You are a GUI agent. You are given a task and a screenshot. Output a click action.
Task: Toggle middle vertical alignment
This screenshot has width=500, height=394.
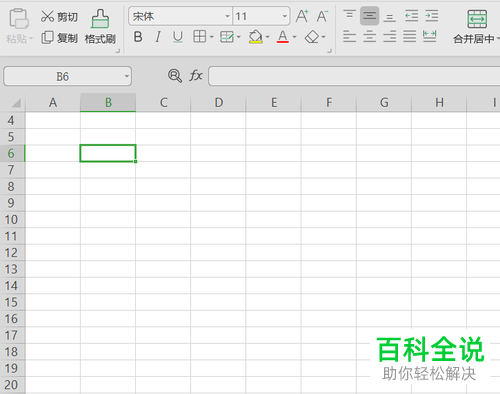[369, 16]
